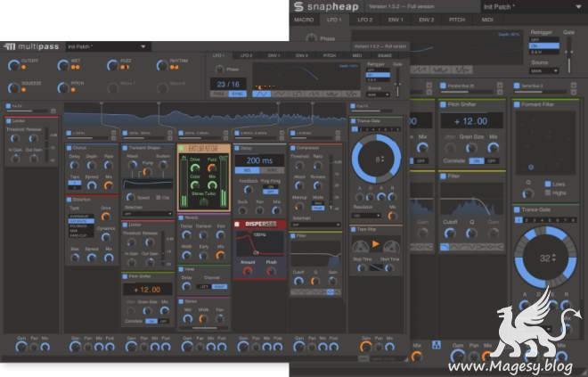
Task: Select the Snapheap Retrigger On option
Action: pos(544,45)
